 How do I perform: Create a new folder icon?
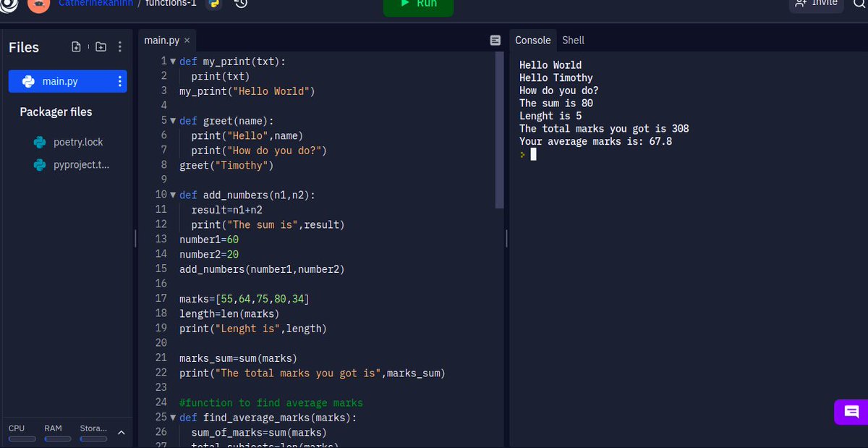[x=101, y=47]
